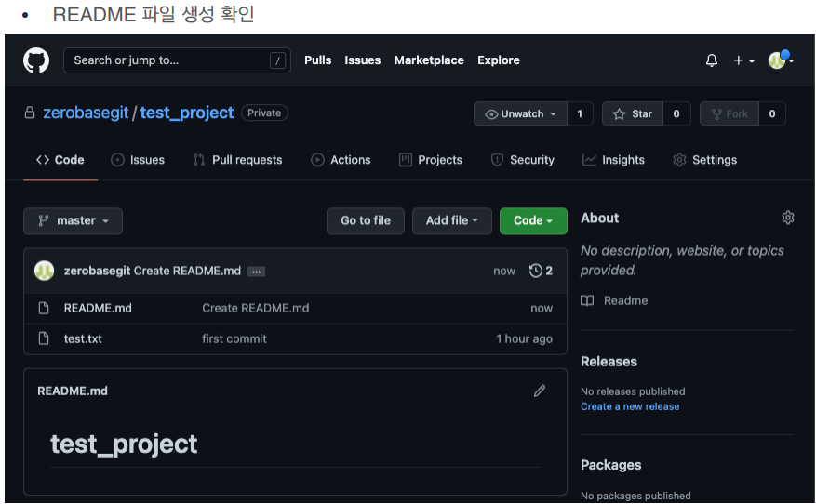Screen dimensions: 816x504
Task: View notifications bell
Action: [x=712, y=60]
